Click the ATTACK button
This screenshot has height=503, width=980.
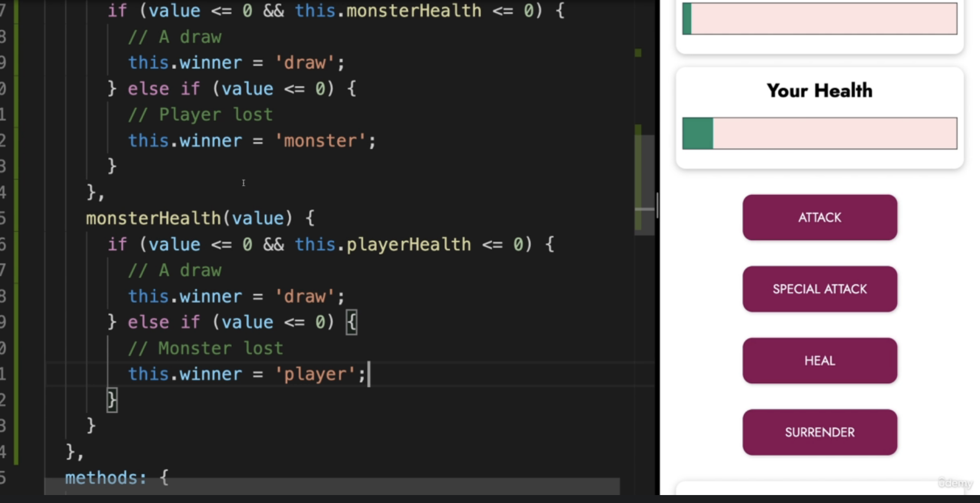[820, 218]
